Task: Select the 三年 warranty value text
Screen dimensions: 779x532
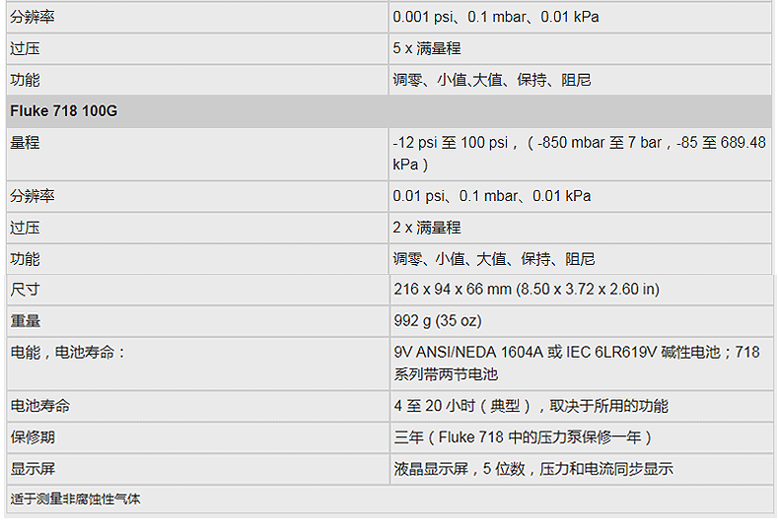Action: 522,437
